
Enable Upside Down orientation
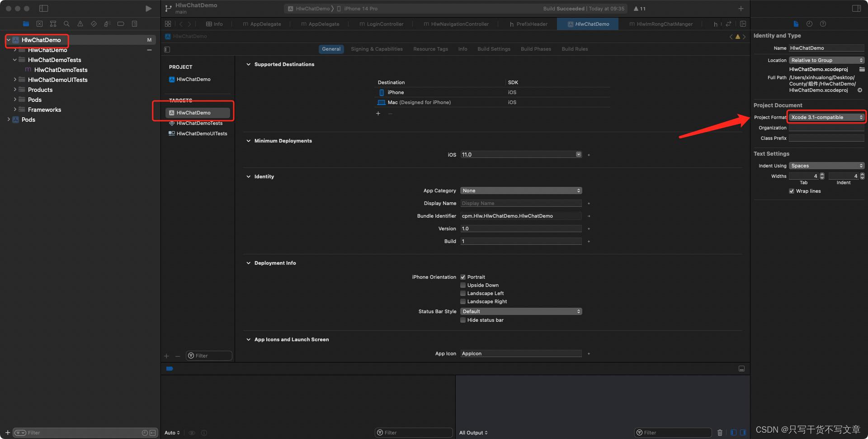463,285
